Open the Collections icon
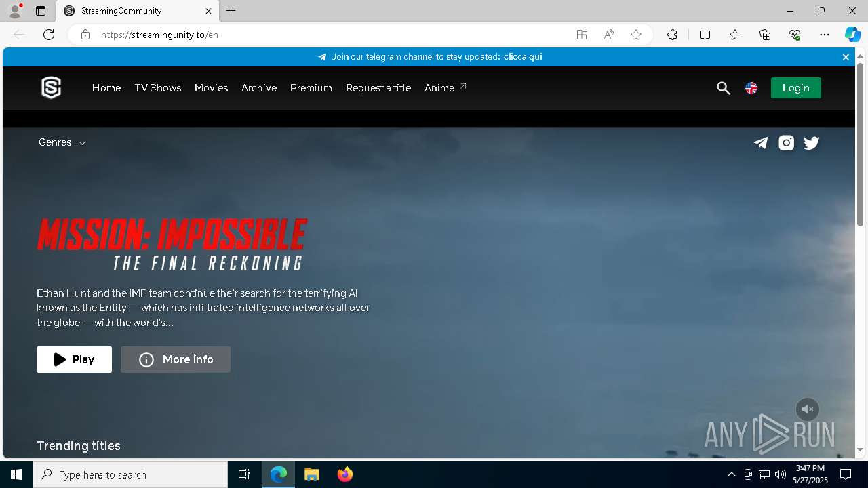The height and width of the screenshot is (488, 868). pos(765,35)
